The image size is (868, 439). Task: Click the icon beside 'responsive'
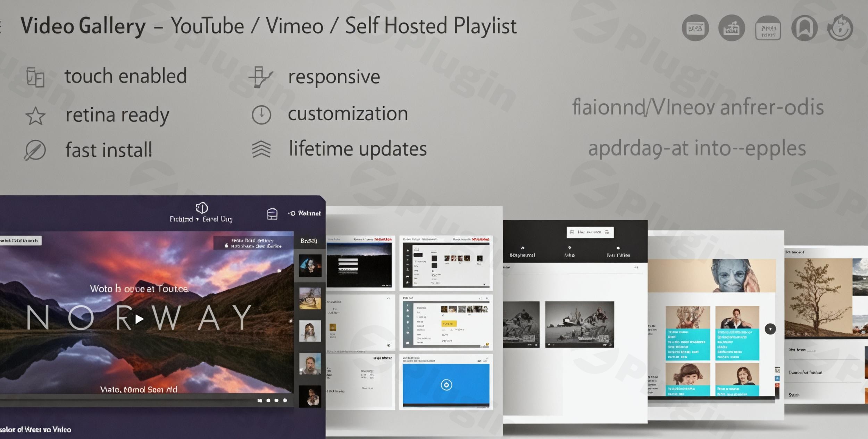point(261,77)
